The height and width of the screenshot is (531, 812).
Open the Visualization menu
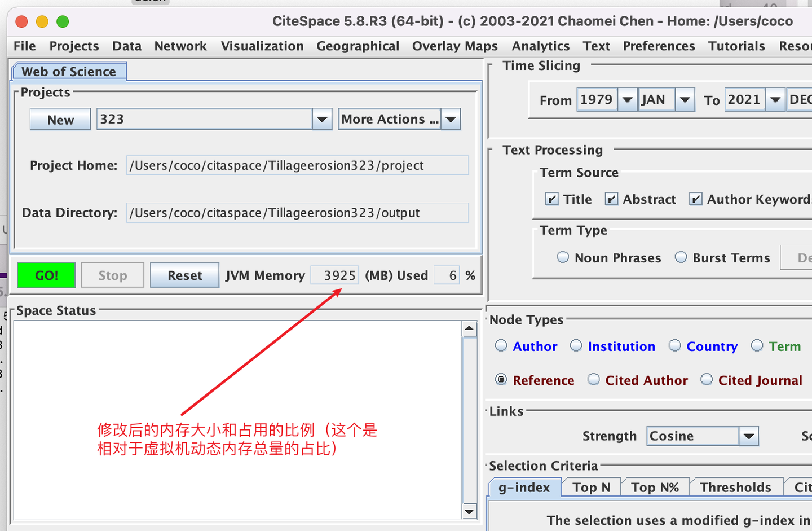coord(262,46)
